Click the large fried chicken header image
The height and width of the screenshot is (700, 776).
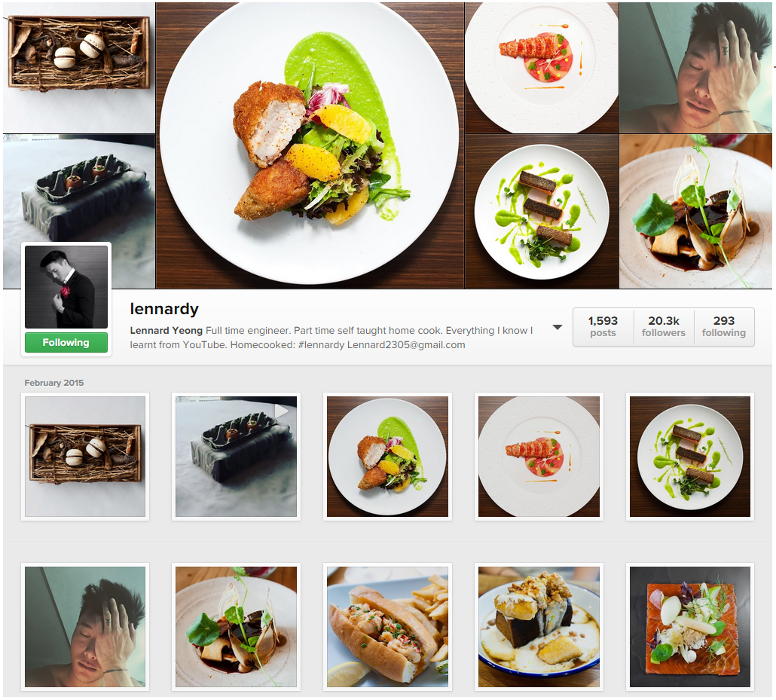[310, 145]
